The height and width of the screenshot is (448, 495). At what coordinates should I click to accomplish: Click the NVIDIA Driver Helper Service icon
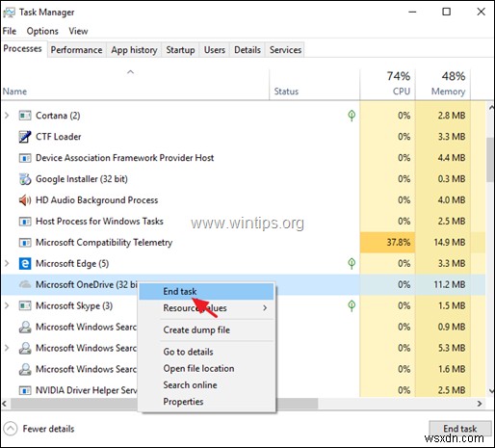25,390
